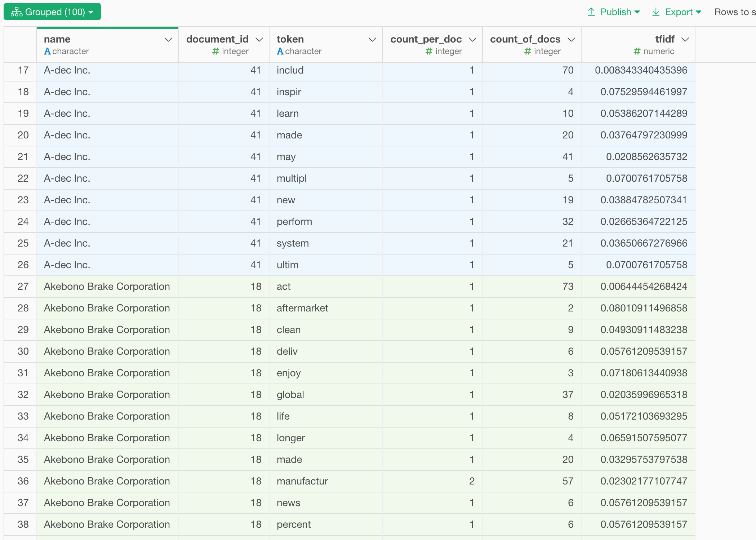The height and width of the screenshot is (540, 756).
Task: Click integer hash icon under document_id
Action: [215, 51]
